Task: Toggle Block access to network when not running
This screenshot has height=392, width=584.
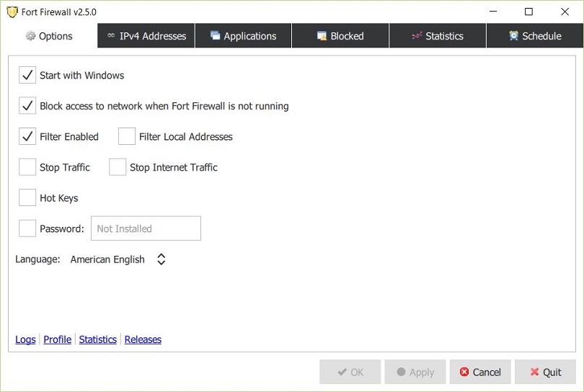Action: click(x=27, y=106)
